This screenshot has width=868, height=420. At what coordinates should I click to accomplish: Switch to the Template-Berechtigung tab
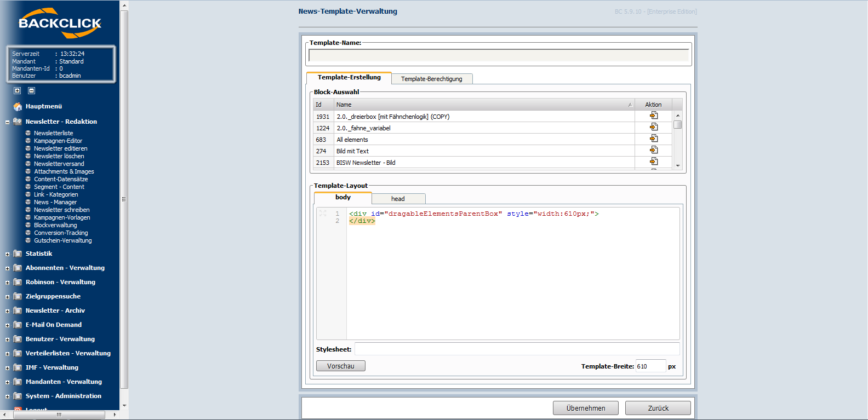431,79
